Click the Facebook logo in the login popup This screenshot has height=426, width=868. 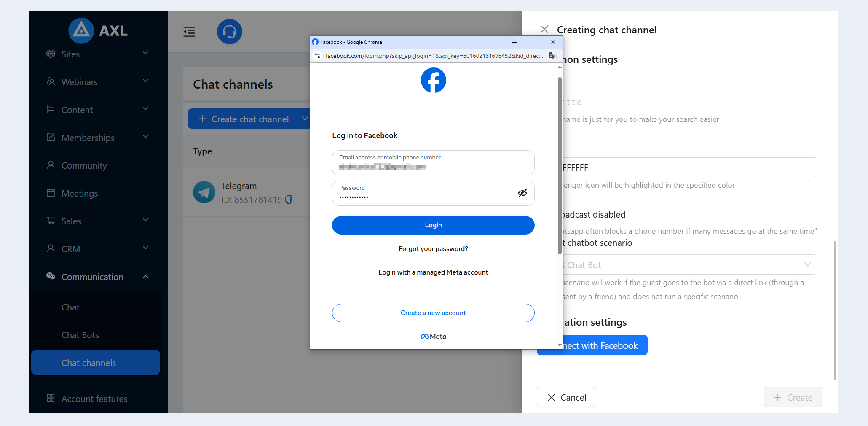pos(433,80)
